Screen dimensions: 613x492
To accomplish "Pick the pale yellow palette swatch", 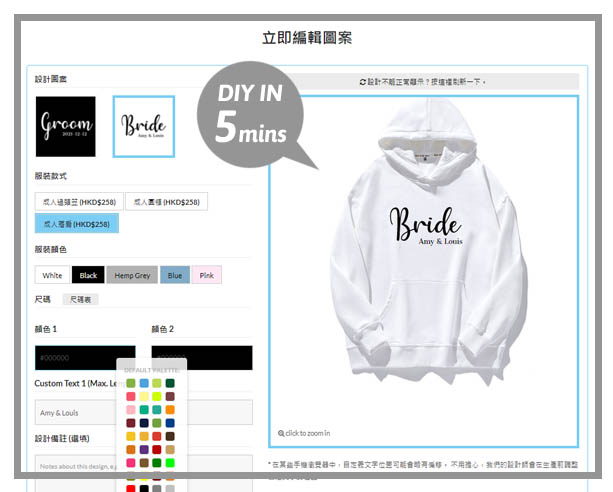I will point(144,397).
